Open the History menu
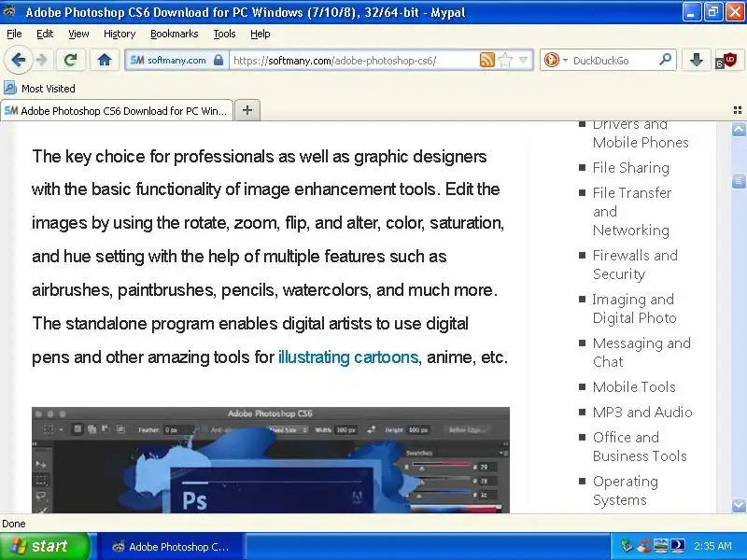The height and width of the screenshot is (560, 747). point(120,34)
